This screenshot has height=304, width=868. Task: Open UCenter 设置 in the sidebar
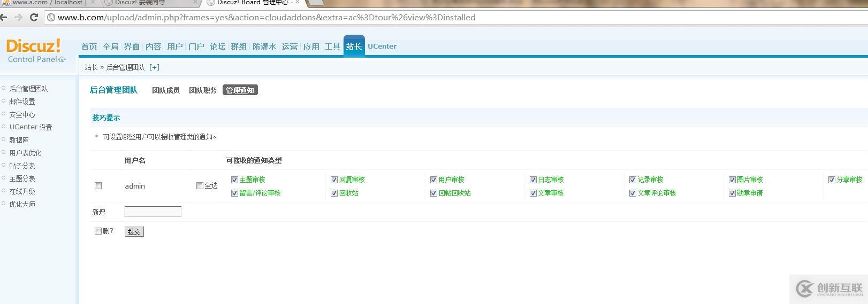[x=31, y=127]
